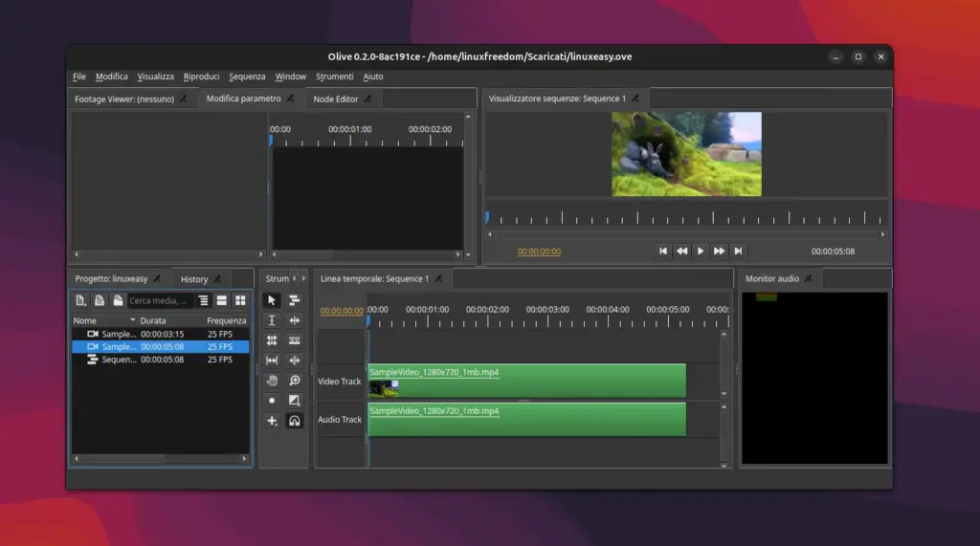The width and height of the screenshot is (980, 546).
Task: Select the Slip tool
Action: click(x=271, y=360)
